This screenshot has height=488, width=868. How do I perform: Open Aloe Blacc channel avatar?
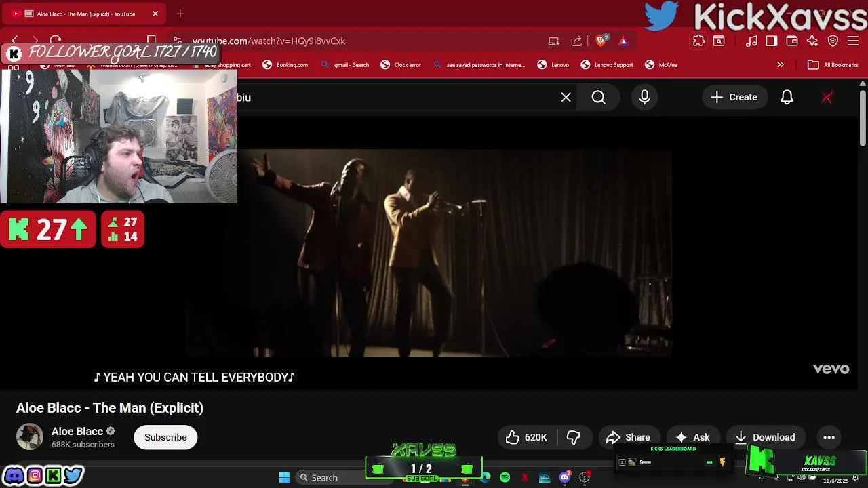tap(30, 437)
